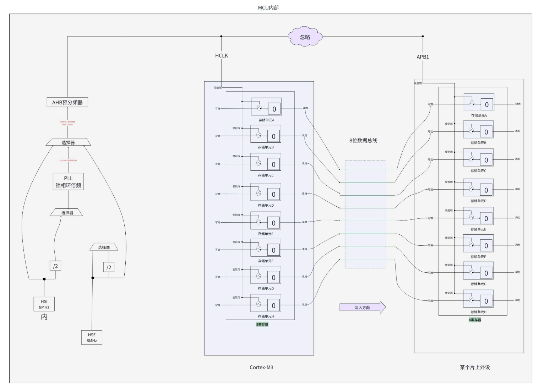Viewport: 544px width, 392px height.
Task: Click the 0 value box in Cortex-M3 存储单元H
Action: click(273, 305)
